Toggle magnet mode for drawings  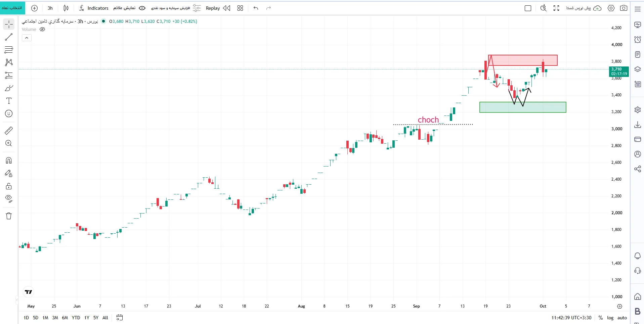coord(9,160)
